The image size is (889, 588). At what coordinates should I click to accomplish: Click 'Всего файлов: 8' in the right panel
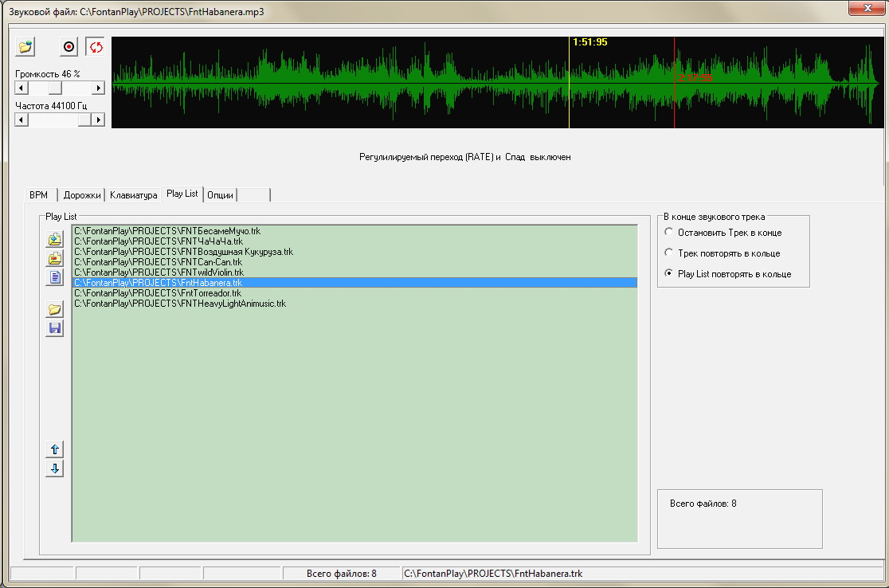703,504
